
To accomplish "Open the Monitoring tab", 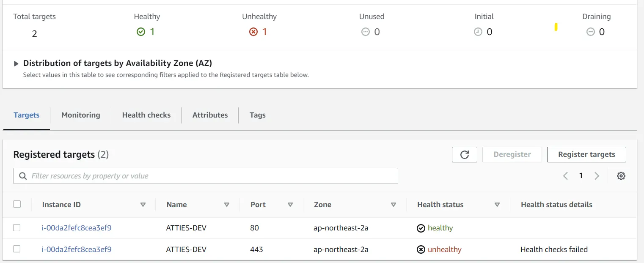I will (x=81, y=115).
